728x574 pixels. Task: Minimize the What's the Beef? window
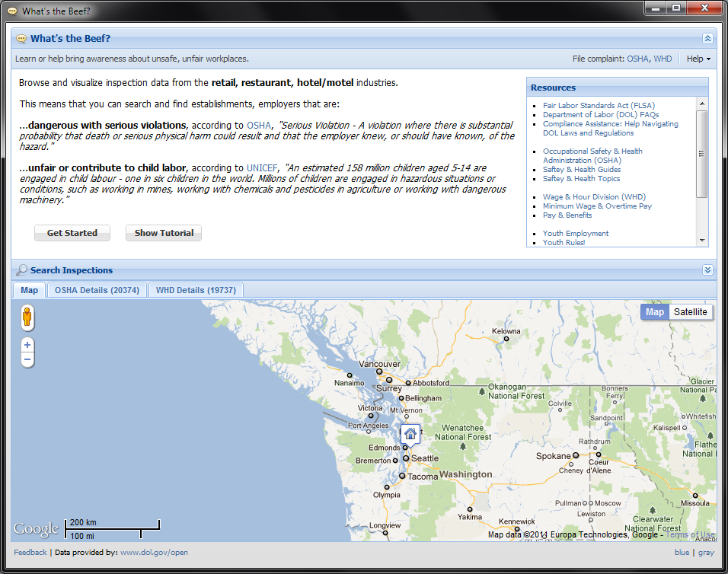(x=656, y=8)
